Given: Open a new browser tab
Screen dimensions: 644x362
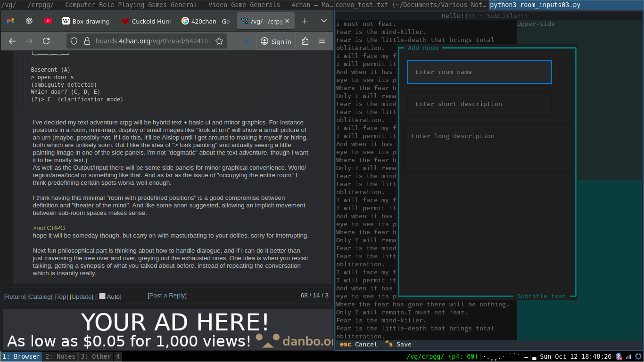Looking at the screenshot, I should coord(305,21).
